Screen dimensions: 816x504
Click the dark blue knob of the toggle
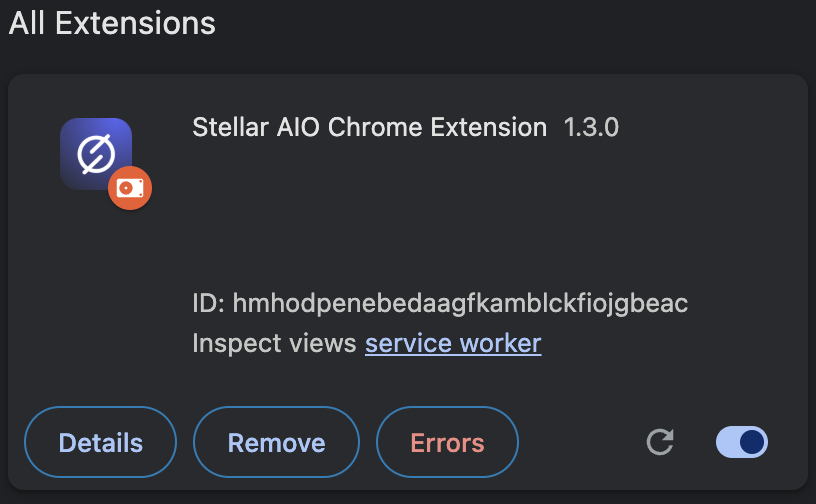(x=752, y=442)
